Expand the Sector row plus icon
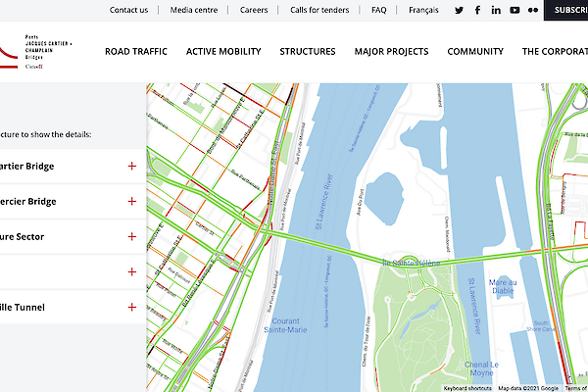Screen dimensions: 588x392 [x=131, y=237]
